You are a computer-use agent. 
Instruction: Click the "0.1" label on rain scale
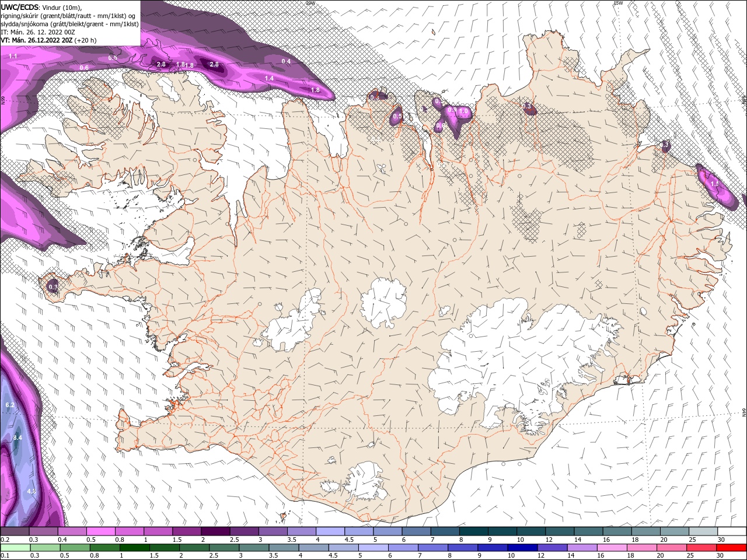click(x=4, y=556)
